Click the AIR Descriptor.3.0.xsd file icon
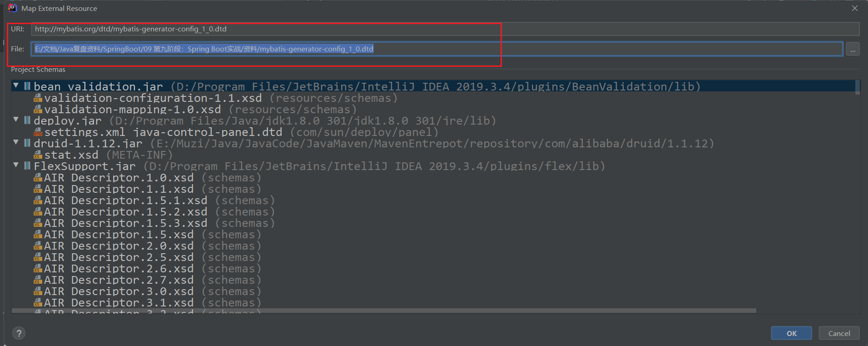The image size is (868, 346). pos(38,291)
